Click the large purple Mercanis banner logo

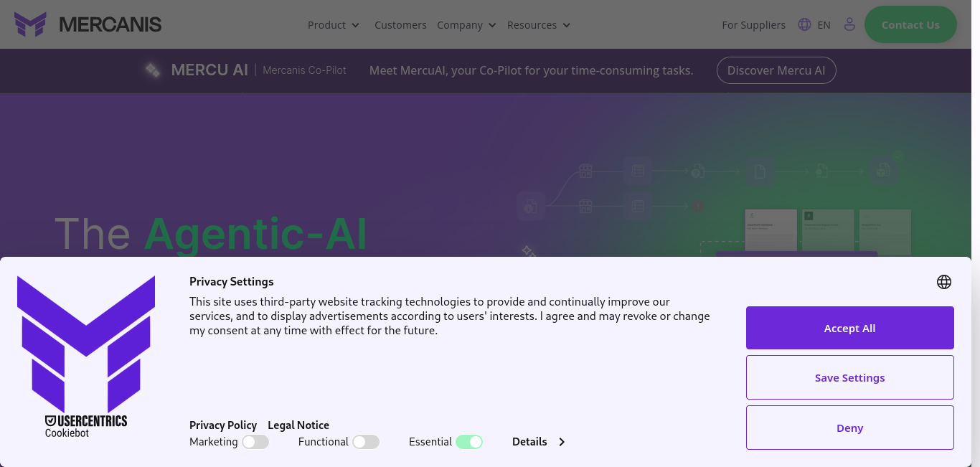pos(86,343)
